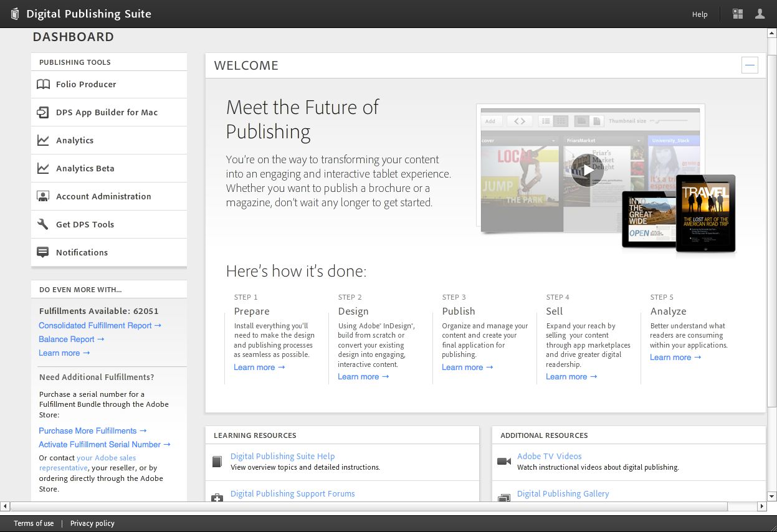
Task: Click the vertical scrollbar down arrow
Action: click(x=771, y=496)
